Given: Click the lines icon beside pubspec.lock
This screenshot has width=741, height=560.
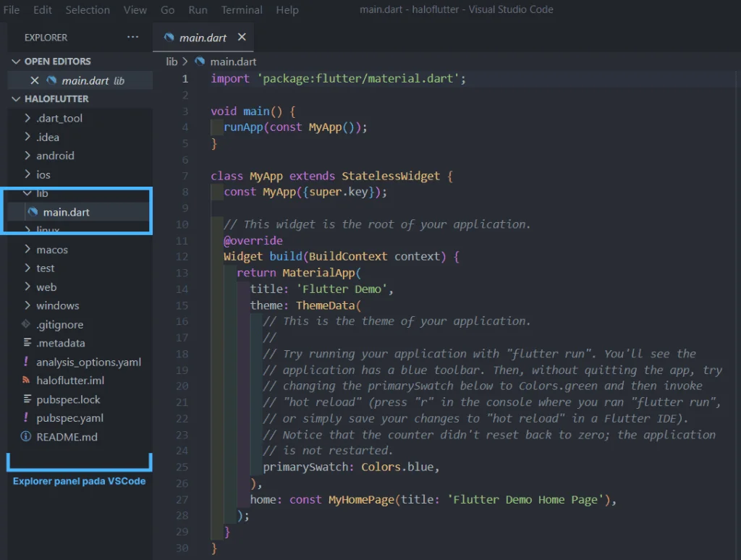Looking at the screenshot, I should pyautogui.click(x=27, y=399).
